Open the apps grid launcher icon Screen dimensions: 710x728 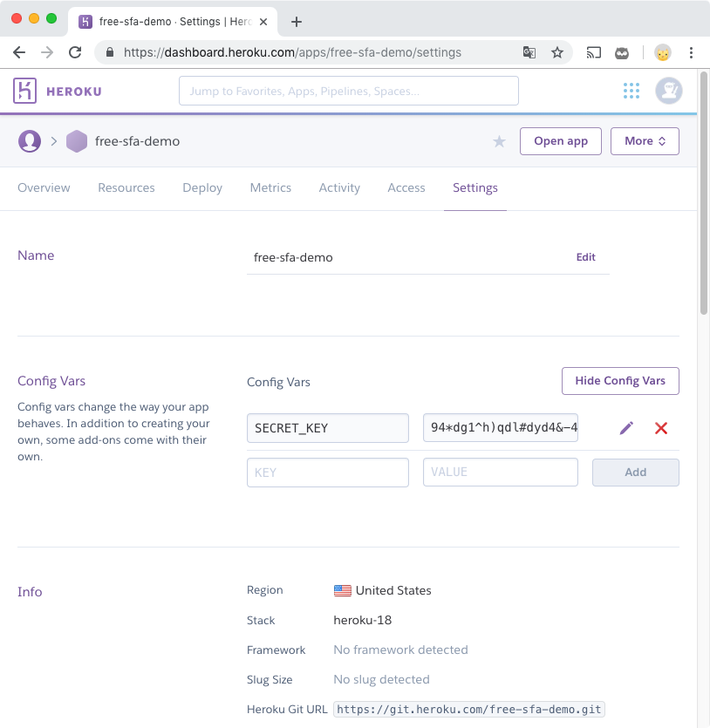point(631,91)
